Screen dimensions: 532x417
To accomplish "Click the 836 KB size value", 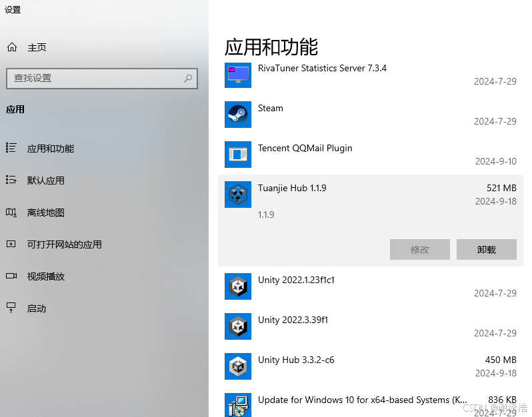I will pyautogui.click(x=502, y=400).
